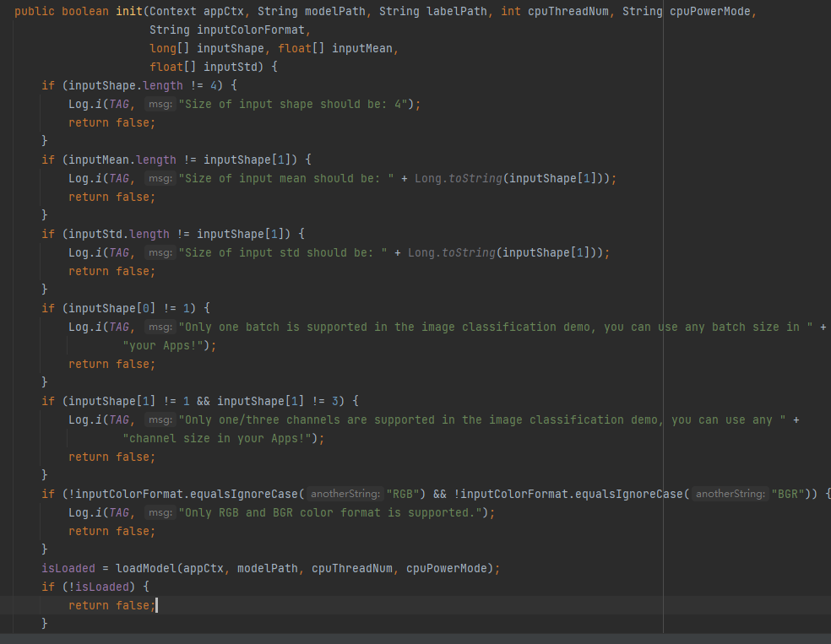Click appCtx in the loadModel call
The image size is (831, 644).
(x=204, y=568)
